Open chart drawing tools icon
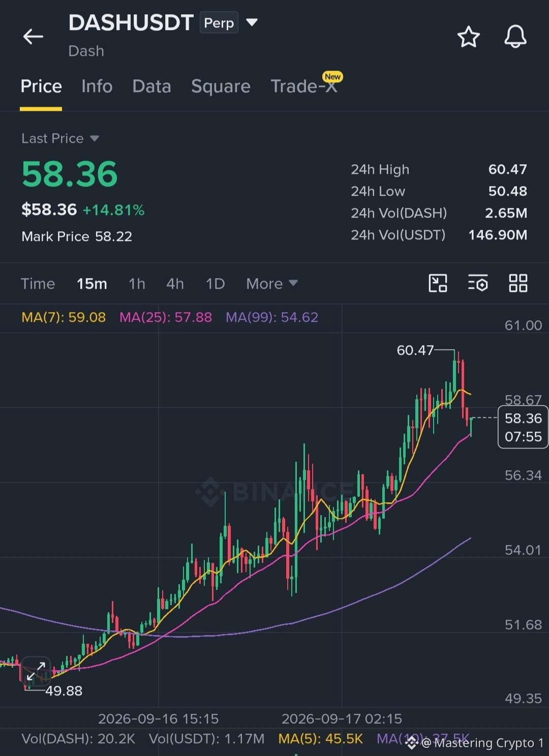549x756 pixels. coord(438,283)
